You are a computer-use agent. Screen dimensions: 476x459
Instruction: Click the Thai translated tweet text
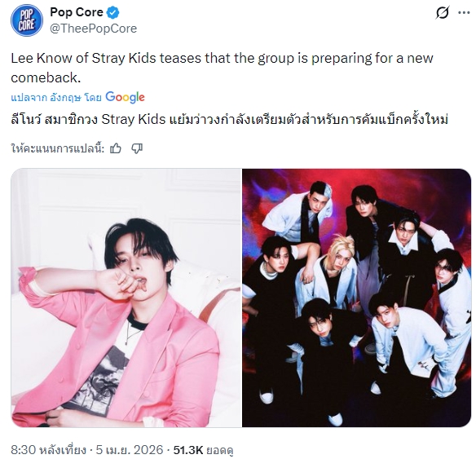230,120
